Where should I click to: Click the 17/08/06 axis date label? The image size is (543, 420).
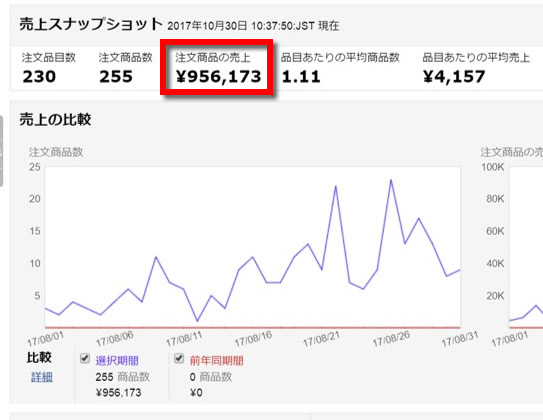coord(115,339)
